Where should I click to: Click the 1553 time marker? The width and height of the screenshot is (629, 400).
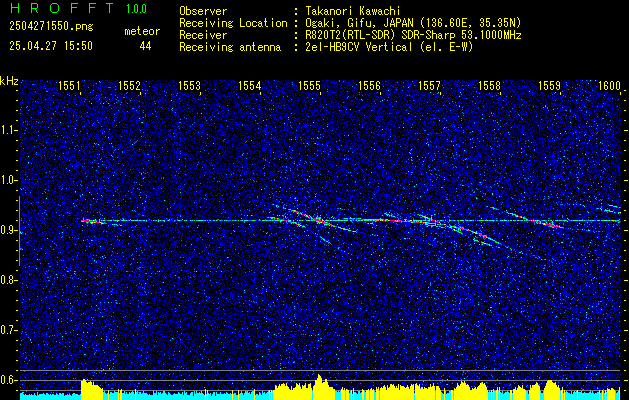click(189, 85)
